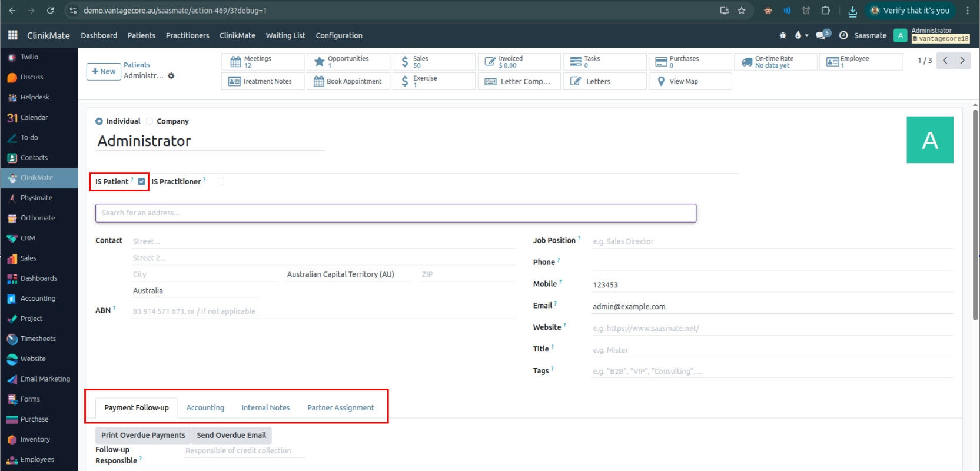Open the activities clock icon
Screen dimensions: 980x471
pos(843,35)
